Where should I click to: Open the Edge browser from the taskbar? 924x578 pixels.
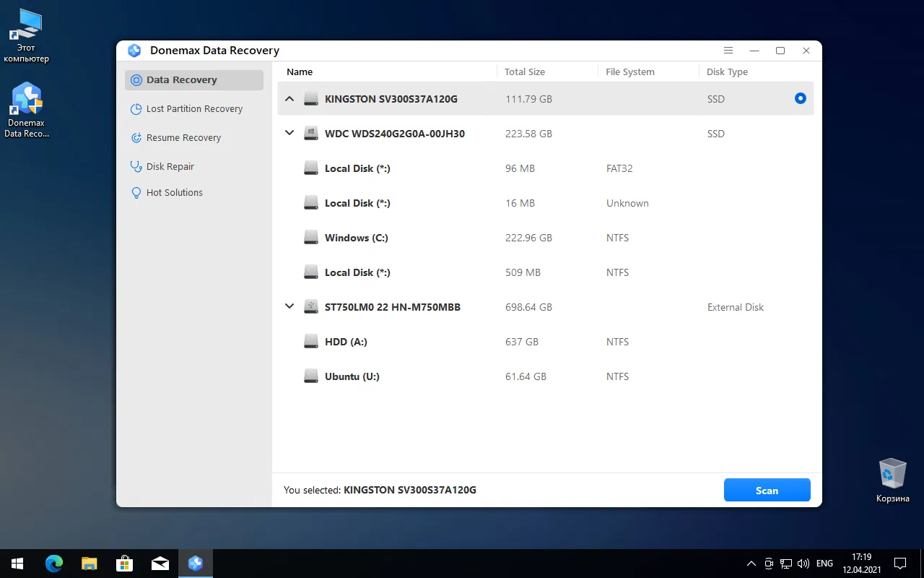pyautogui.click(x=53, y=564)
